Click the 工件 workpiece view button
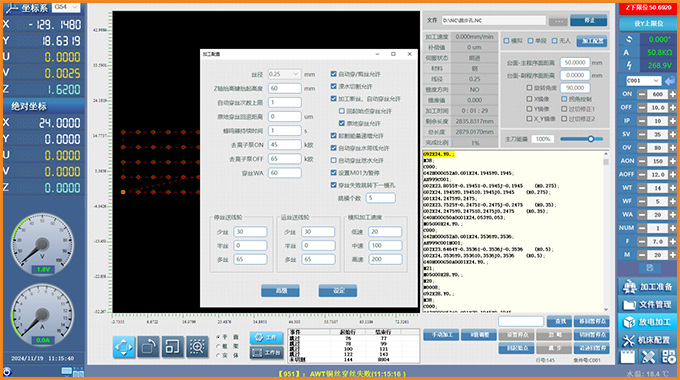680x380 pixels. point(266,337)
